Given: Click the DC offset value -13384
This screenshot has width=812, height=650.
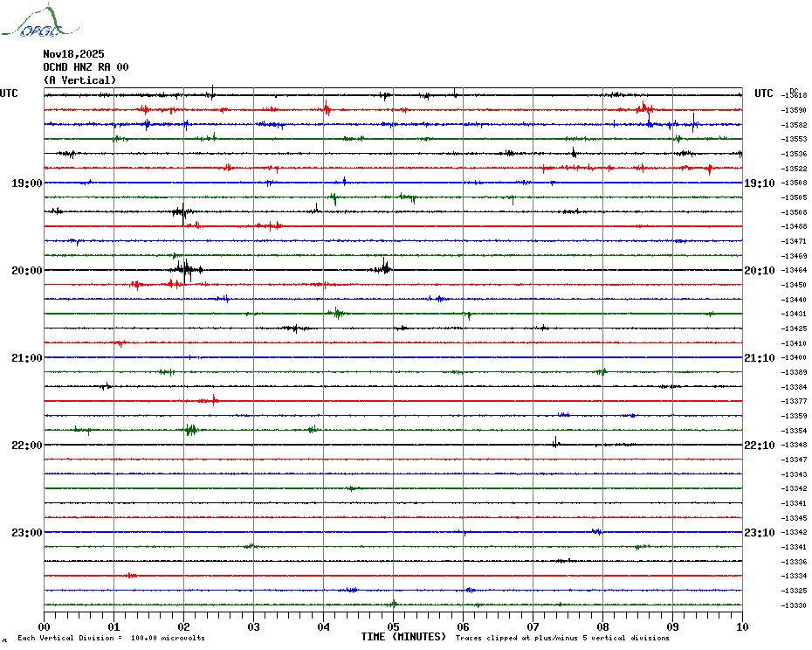Looking at the screenshot, I should 794,387.
